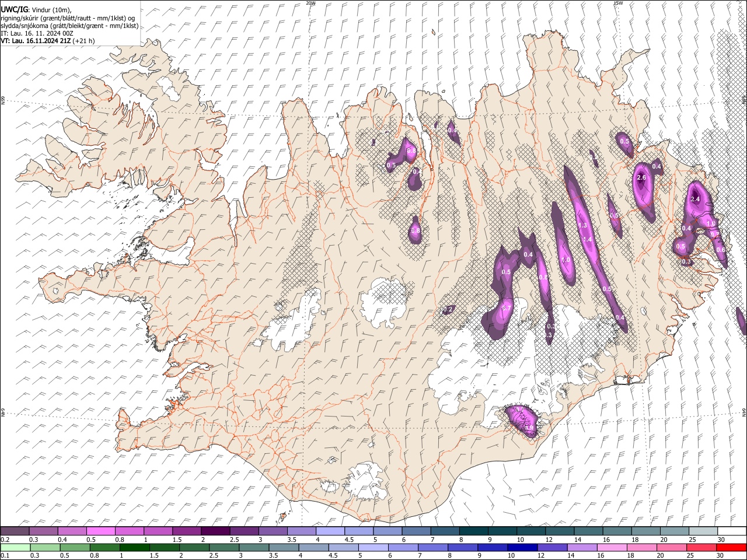This screenshot has height=560, width=747.
Task: Click the white upper legend swatch labeled 30
Action: pos(732,531)
